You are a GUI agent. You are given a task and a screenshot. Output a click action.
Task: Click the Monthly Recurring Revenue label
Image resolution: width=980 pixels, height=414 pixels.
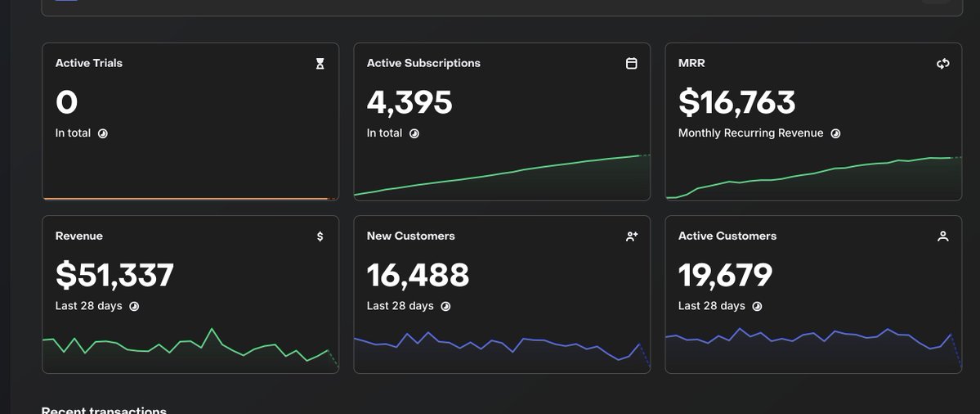tap(750, 133)
